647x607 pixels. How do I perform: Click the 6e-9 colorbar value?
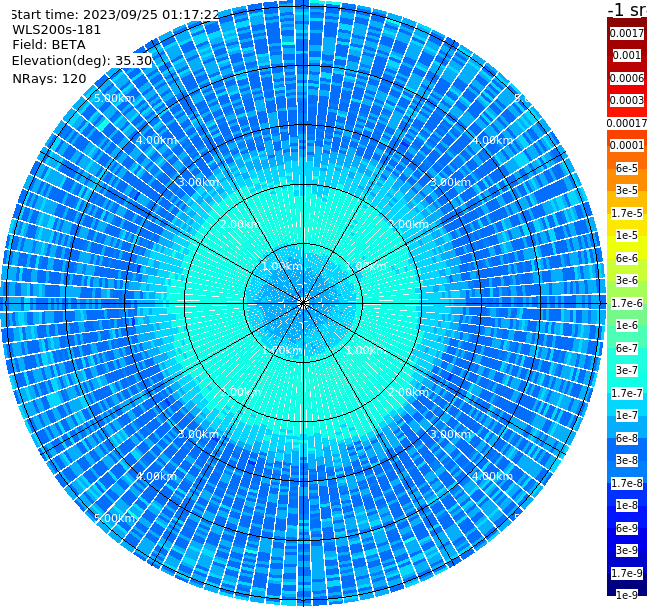pos(627,528)
